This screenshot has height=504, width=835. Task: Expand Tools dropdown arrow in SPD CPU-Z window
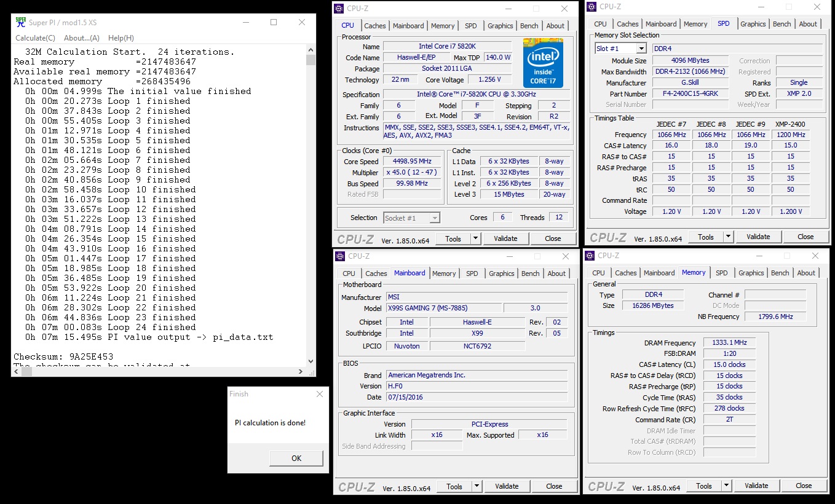coord(728,237)
